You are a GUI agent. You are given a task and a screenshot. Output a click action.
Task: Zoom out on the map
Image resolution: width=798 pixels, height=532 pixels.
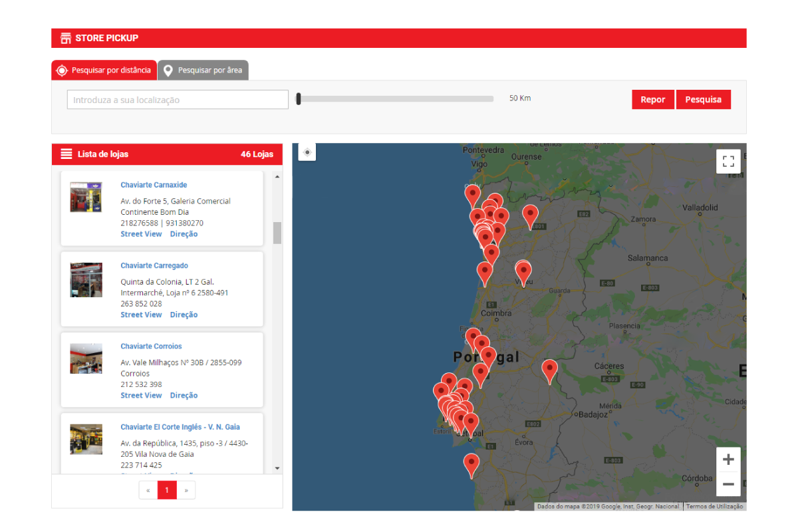tap(728, 484)
